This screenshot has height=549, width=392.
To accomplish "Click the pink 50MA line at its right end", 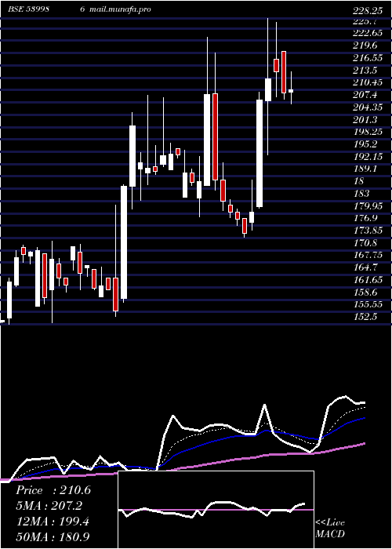I will (363, 444).
